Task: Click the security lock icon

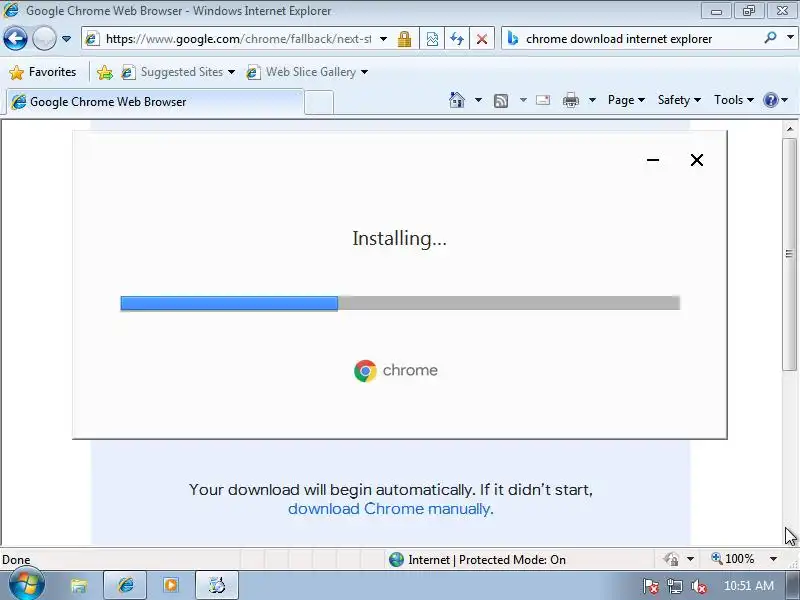Action: coord(405,39)
